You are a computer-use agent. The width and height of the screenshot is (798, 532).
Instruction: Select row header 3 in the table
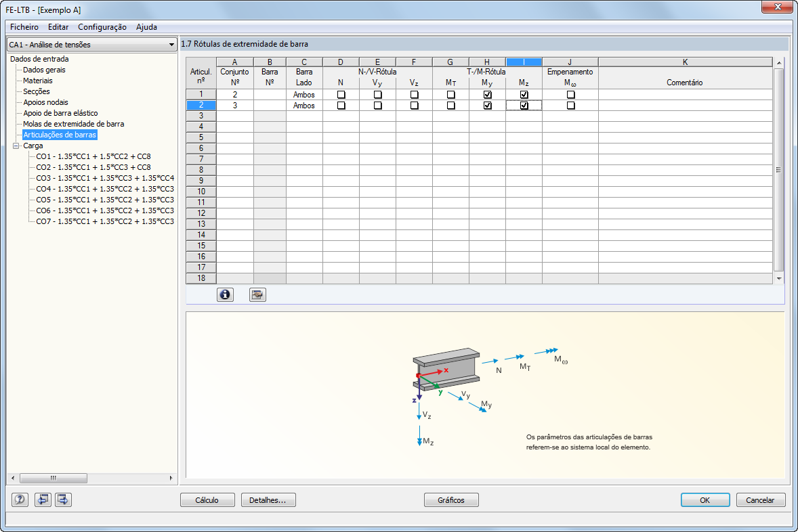click(201, 116)
